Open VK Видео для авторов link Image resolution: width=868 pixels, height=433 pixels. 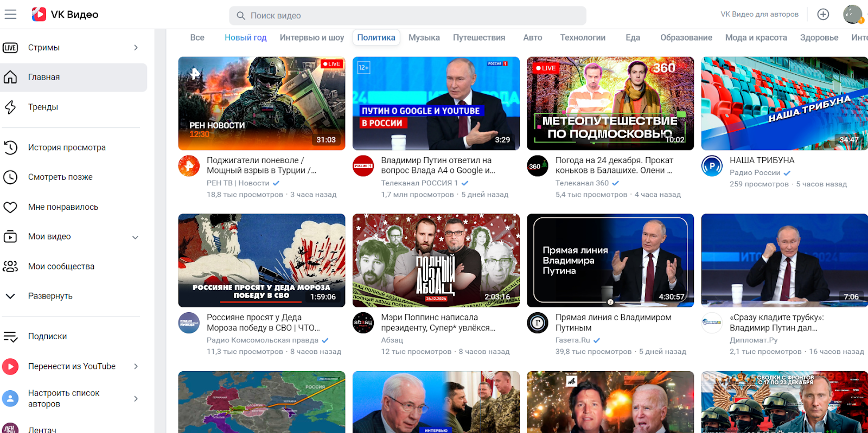click(x=759, y=15)
